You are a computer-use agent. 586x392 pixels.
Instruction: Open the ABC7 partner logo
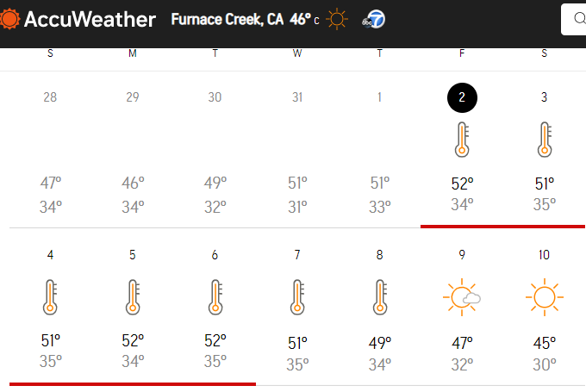click(373, 20)
